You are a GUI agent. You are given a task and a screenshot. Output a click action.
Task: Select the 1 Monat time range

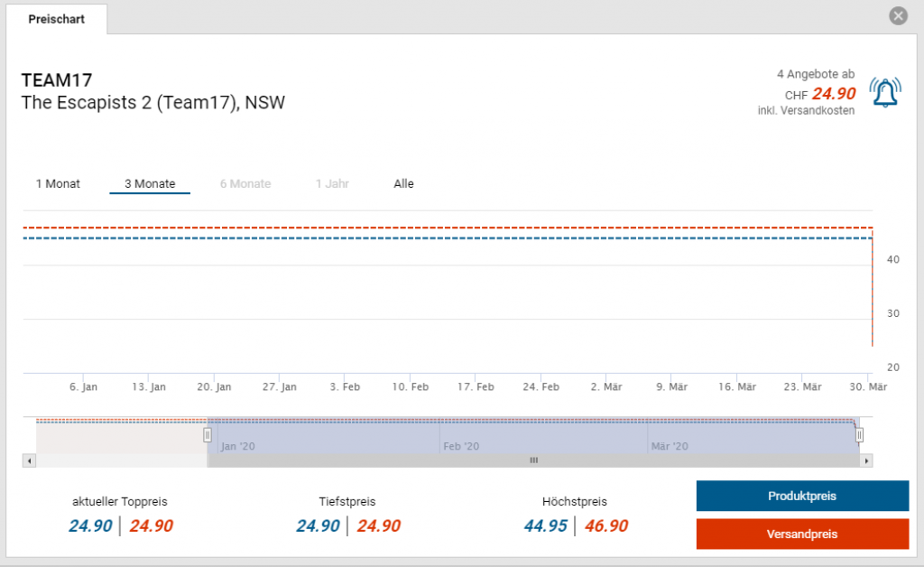point(58,184)
